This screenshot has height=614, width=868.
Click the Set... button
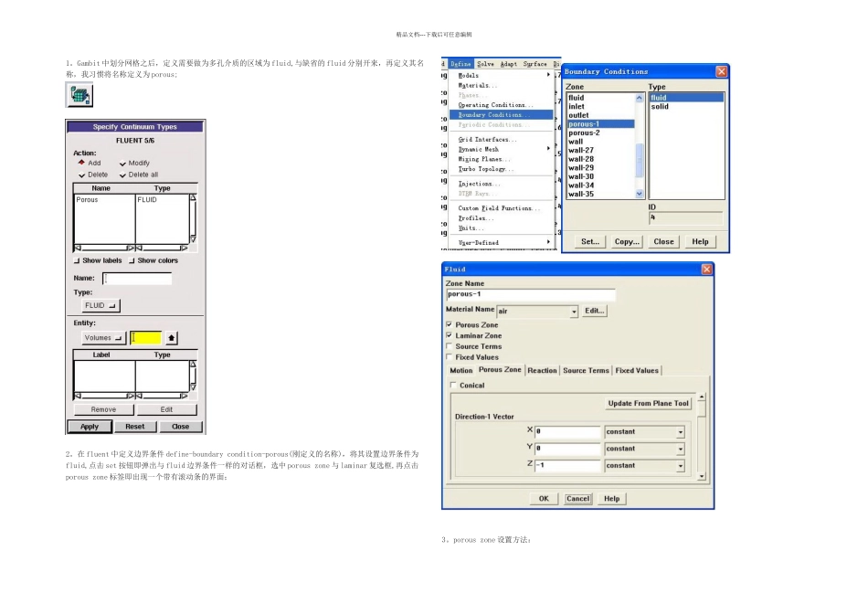click(590, 242)
